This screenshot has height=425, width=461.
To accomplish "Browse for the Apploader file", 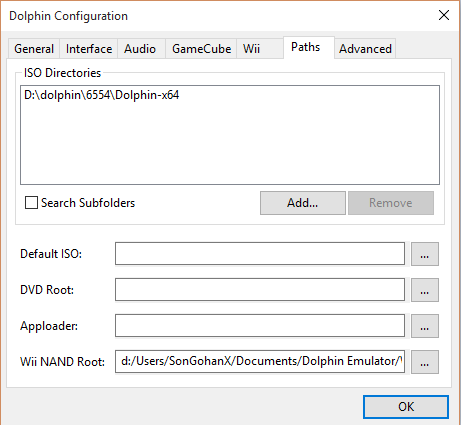I will [x=425, y=326].
